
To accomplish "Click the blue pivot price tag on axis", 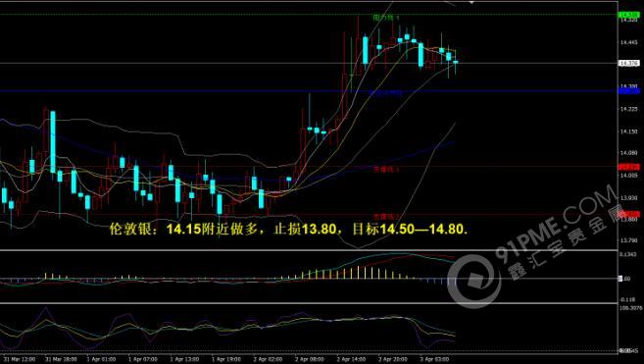I will [628, 91].
